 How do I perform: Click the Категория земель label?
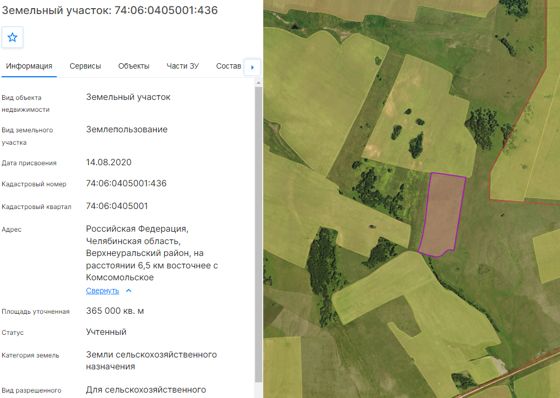[x=30, y=355]
